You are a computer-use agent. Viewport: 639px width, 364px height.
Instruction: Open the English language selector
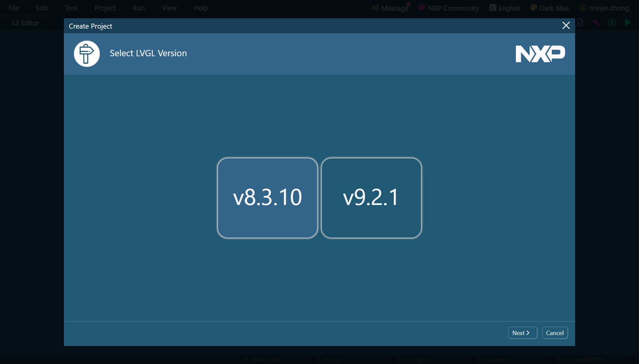(505, 8)
